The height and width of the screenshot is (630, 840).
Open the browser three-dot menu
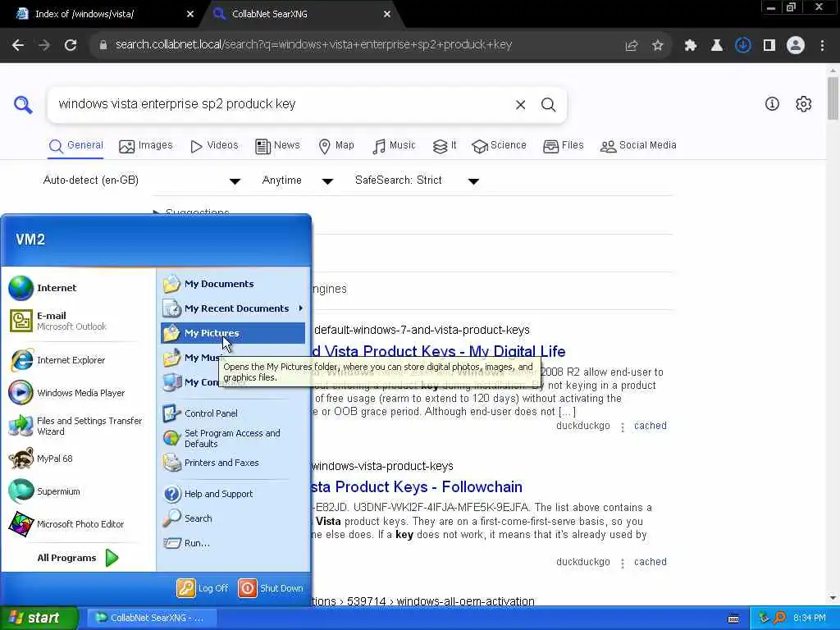coord(822,46)
